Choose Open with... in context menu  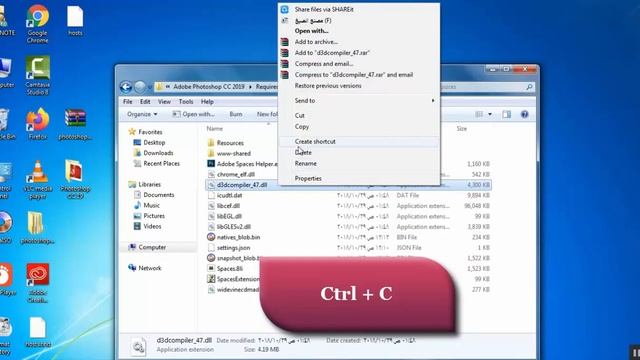(x=311, y=31)
